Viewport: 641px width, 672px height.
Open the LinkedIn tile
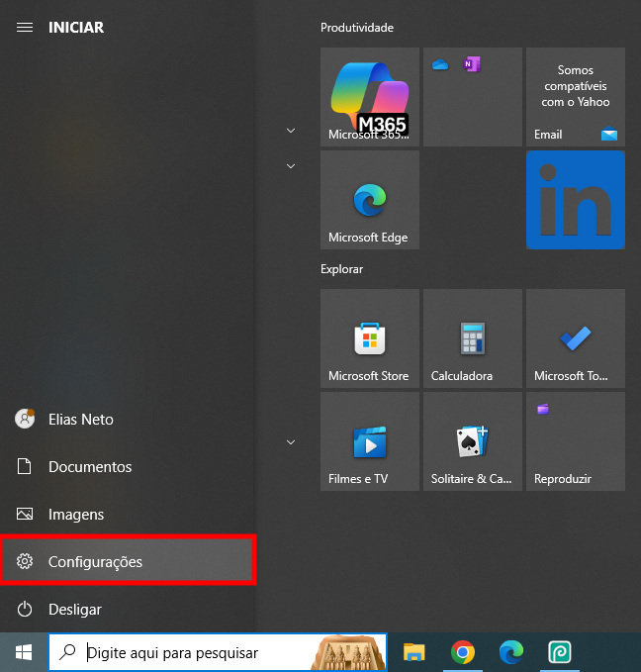coord(575,200)
